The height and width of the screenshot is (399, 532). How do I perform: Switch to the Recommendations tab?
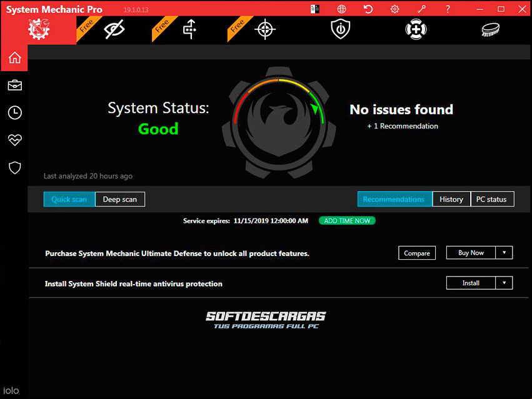394,199
